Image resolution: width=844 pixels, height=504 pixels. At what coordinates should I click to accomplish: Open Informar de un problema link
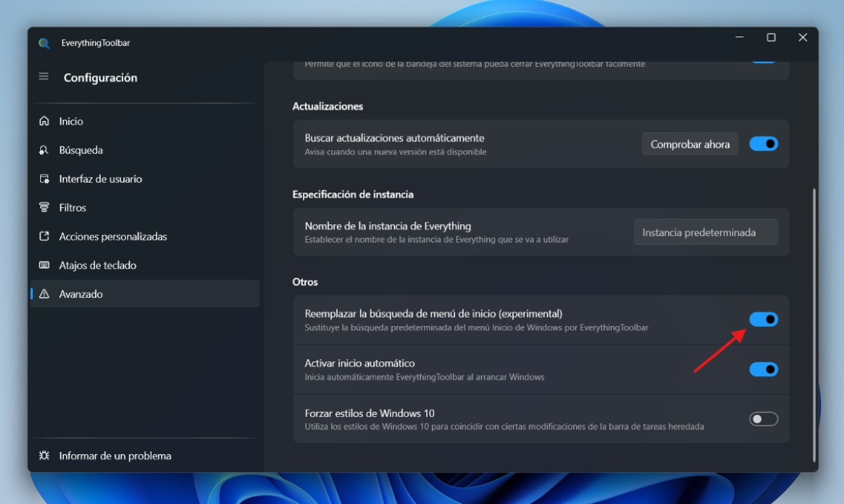click(x=145, y=456)
